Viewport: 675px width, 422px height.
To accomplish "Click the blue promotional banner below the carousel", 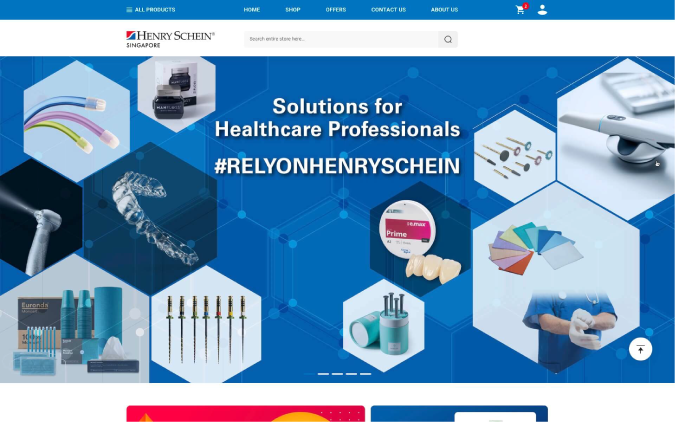I will click(x=459, y=413).
